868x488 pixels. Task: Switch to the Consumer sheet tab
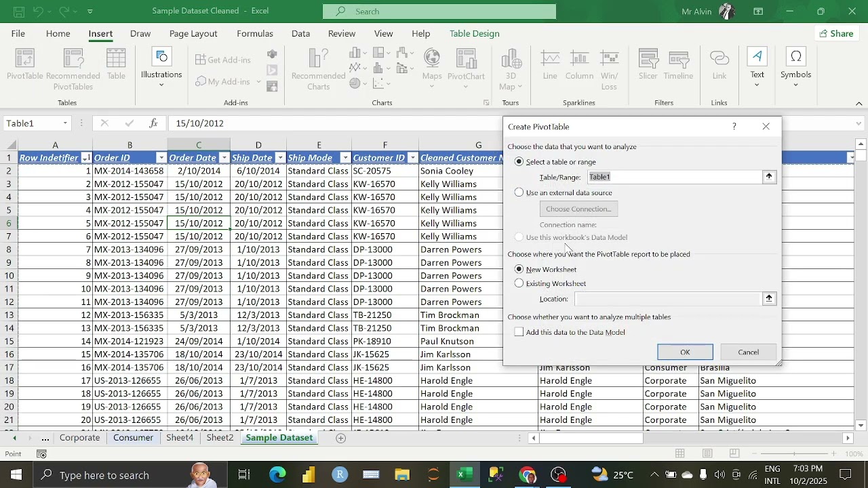click(x=134, y=438)
